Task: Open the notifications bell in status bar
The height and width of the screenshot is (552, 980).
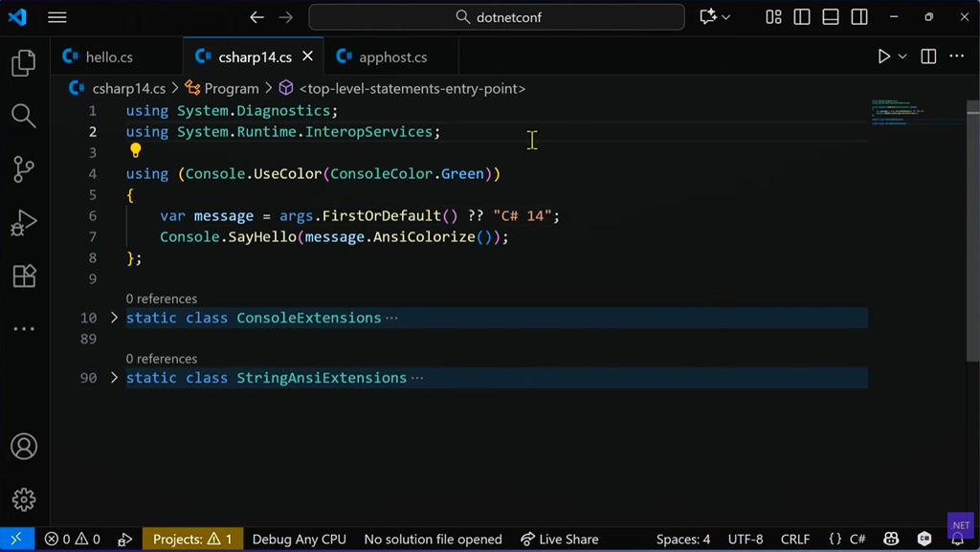Action: 957,540
